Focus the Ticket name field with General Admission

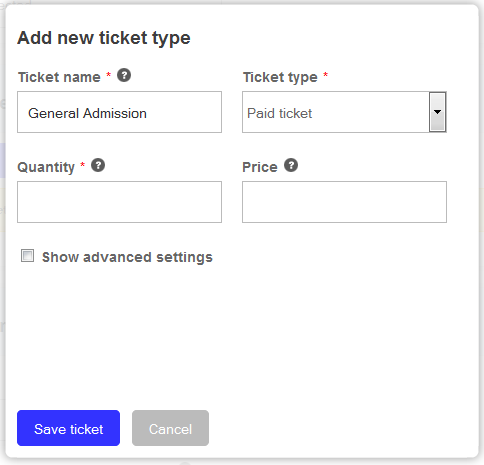point(119,112)
